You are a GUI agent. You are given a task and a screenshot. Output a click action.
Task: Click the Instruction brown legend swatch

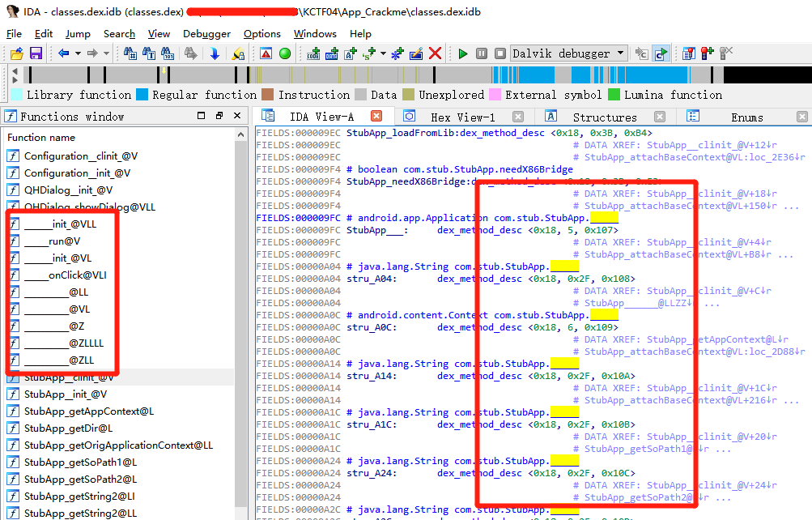[x=268, y=95]
